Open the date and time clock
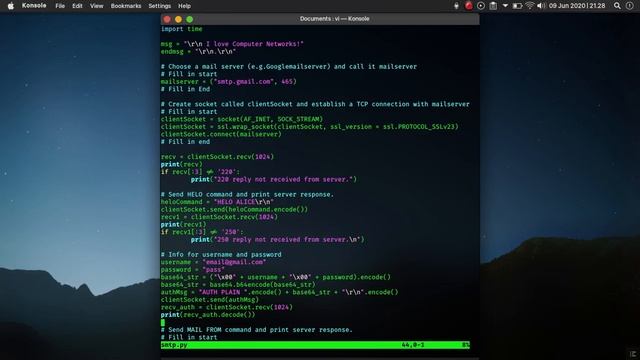Viewport: 640px width, 360px height. (577, 6)
